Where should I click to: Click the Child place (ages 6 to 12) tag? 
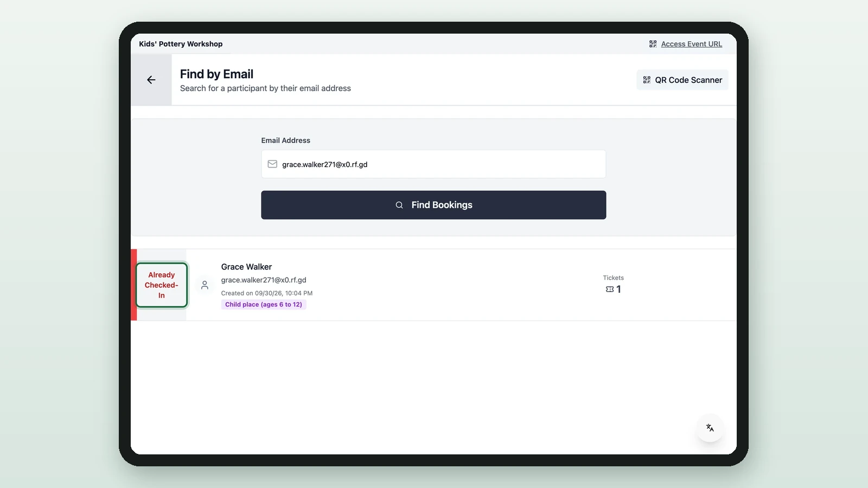point(264,305)
